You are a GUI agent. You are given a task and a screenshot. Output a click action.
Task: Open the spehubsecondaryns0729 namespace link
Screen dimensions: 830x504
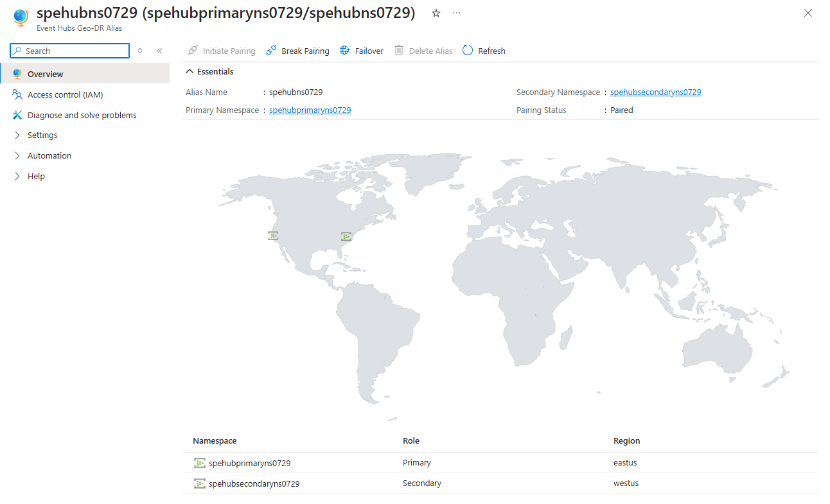(x=655, y=92)
